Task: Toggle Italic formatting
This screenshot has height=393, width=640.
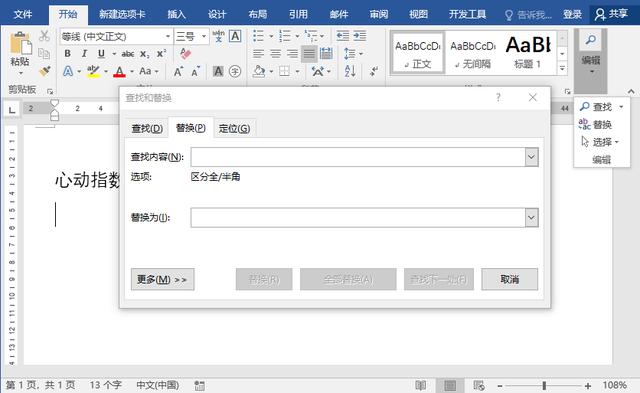Action: point(84,53)
